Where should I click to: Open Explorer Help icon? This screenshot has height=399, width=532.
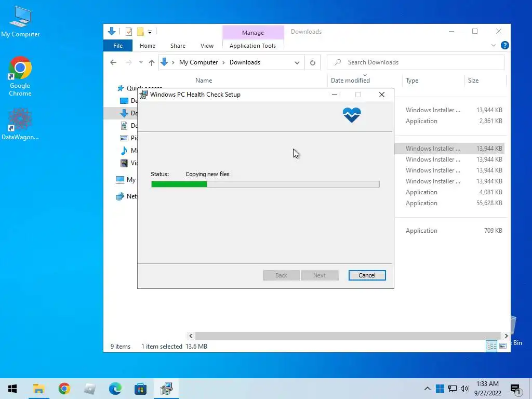tap(504, 46)
